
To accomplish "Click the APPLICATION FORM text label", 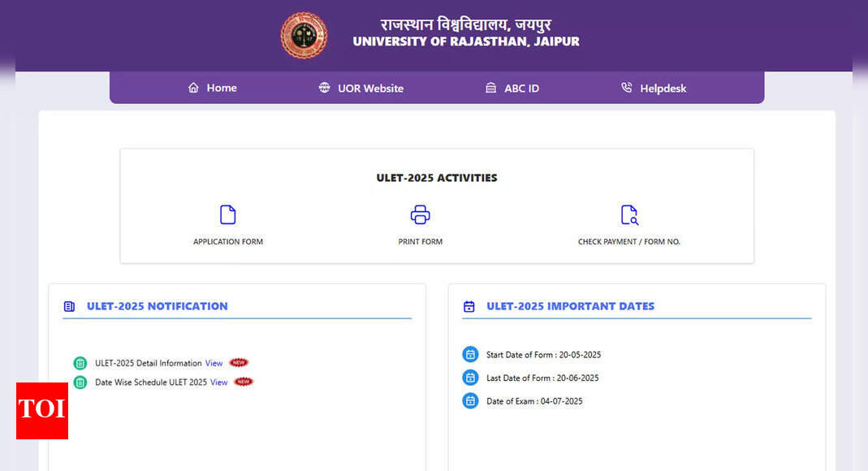I will (228, 242).
